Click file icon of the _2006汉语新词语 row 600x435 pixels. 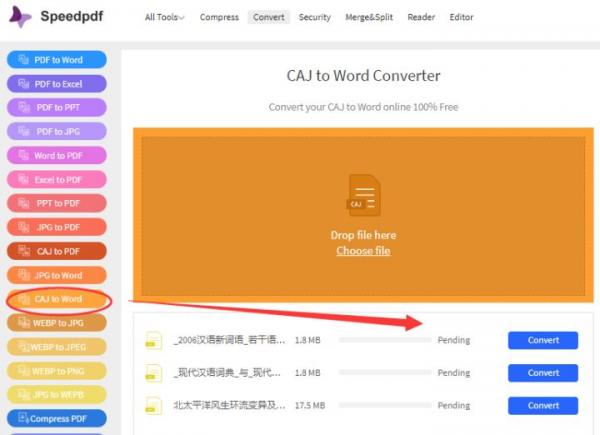[153, 340]
